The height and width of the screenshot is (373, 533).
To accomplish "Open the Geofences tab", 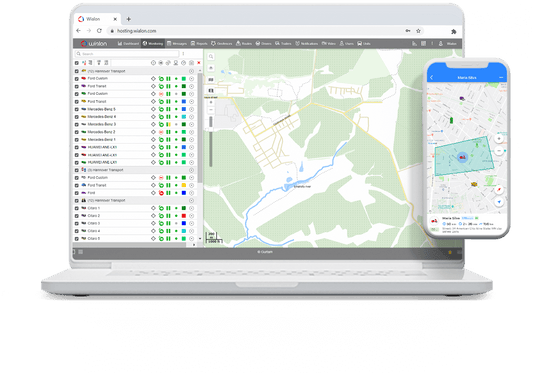I will pos(221,44).
